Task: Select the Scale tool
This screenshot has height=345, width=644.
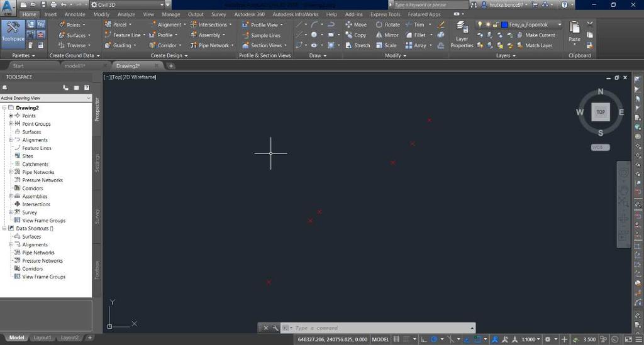Action: pos(386,45)
